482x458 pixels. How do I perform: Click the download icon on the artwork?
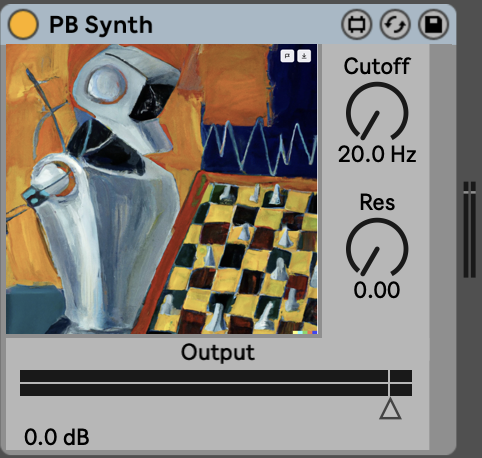click(304, 56)
